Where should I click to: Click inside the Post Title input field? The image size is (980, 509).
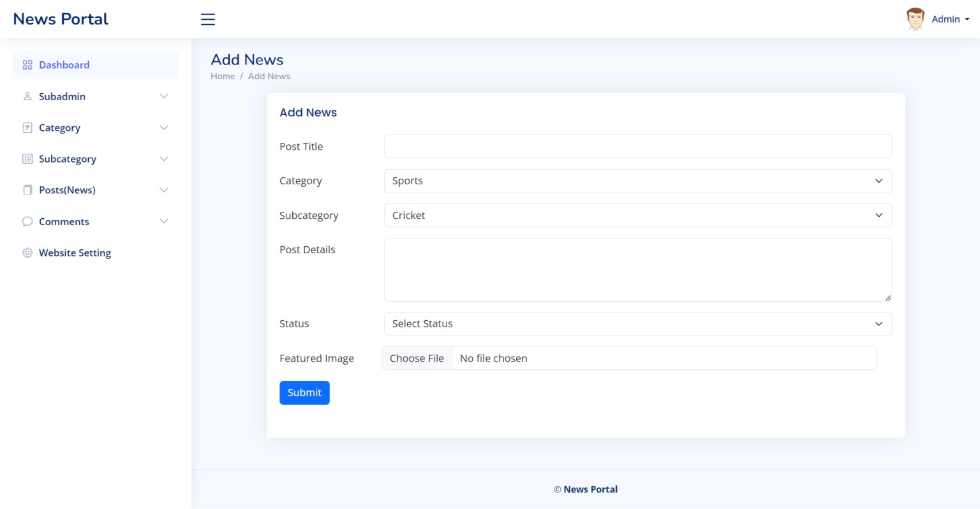click(x=637, y=146)
